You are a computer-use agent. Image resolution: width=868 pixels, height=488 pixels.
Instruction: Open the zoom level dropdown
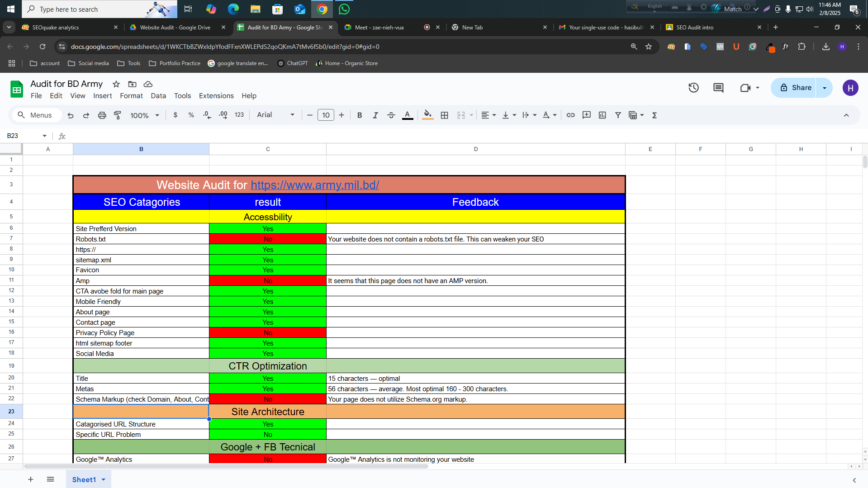tap(144, 115)
